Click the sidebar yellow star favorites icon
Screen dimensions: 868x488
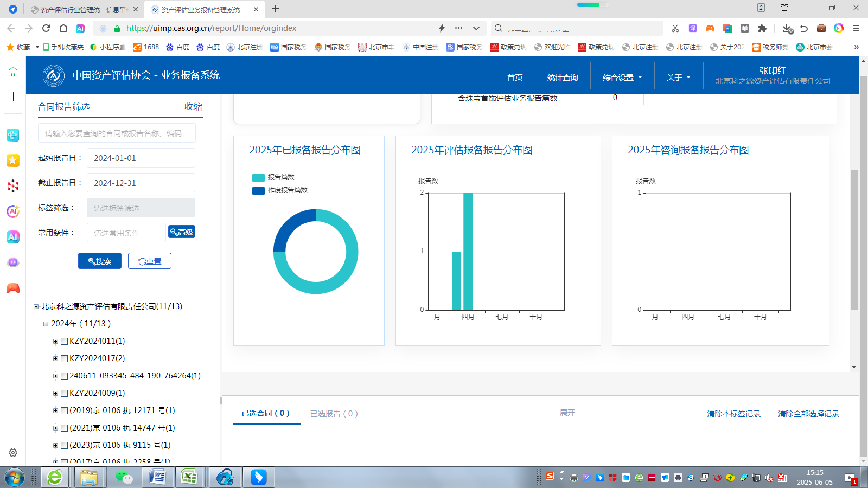point(13,160)
